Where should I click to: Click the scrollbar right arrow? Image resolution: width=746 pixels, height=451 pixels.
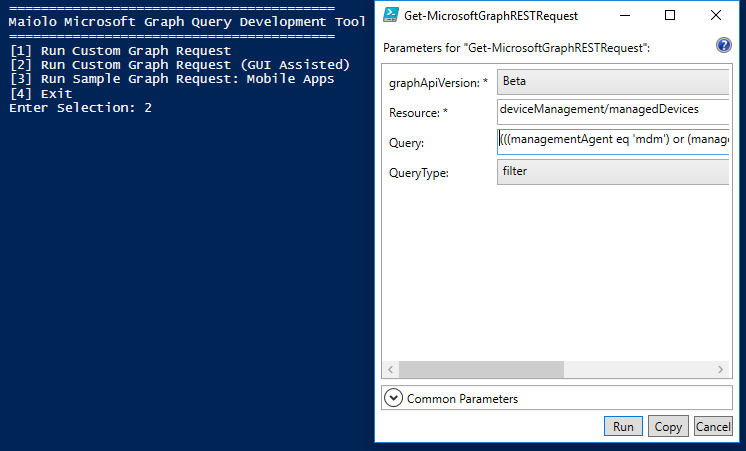tap(720, 369)
